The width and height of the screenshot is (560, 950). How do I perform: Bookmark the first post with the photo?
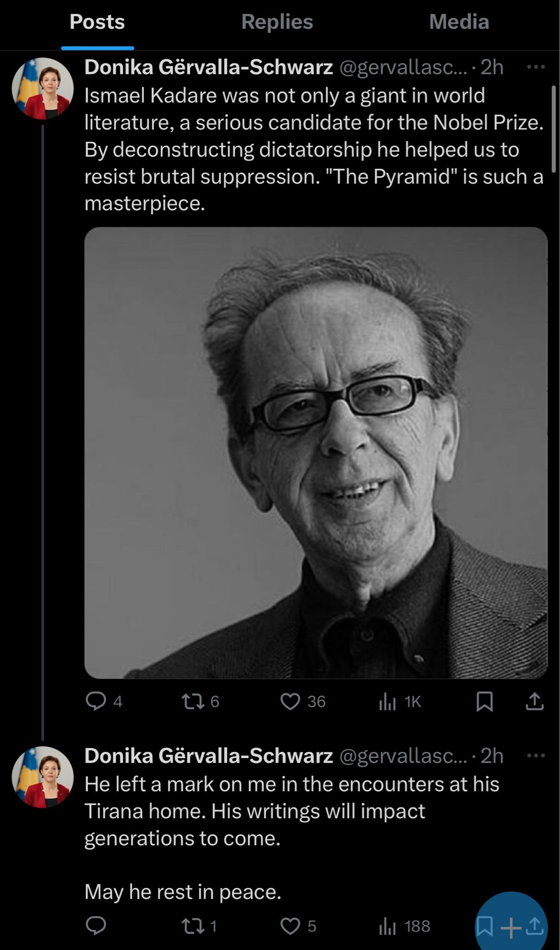484,701
